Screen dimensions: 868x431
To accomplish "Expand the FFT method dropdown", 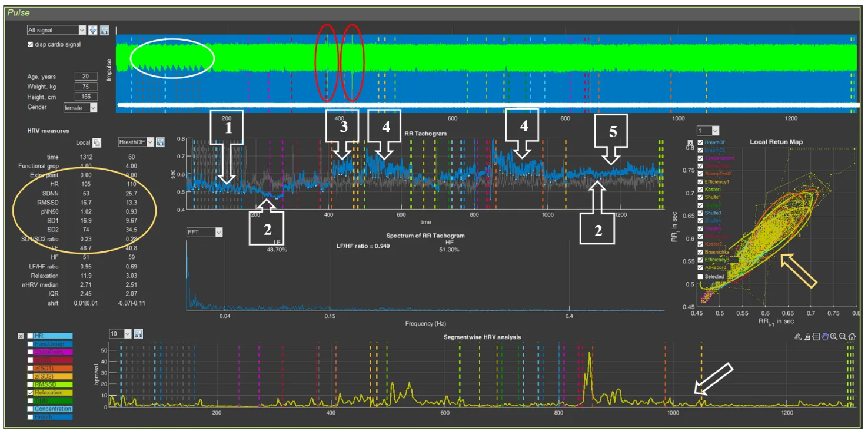I will [204, 233].
